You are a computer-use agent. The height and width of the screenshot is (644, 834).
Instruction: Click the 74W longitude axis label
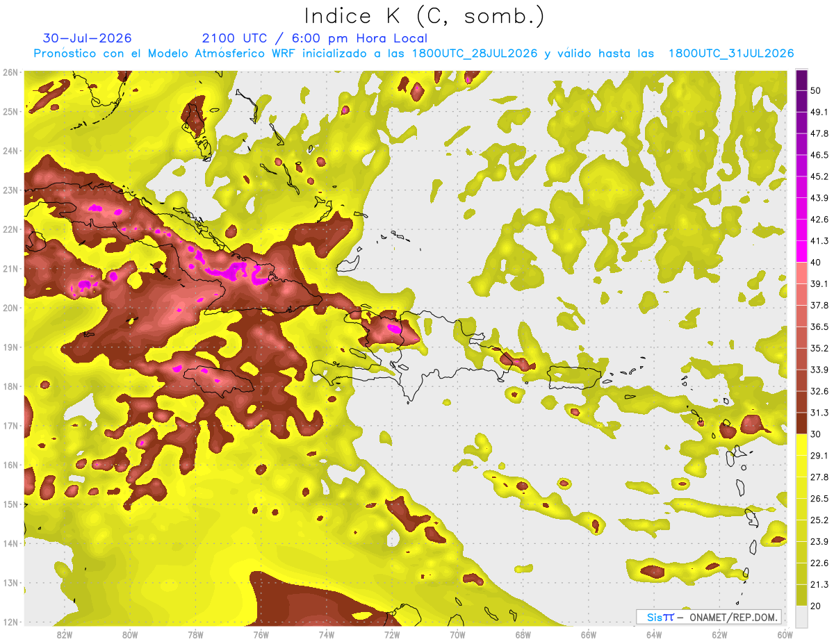point(327,634)
